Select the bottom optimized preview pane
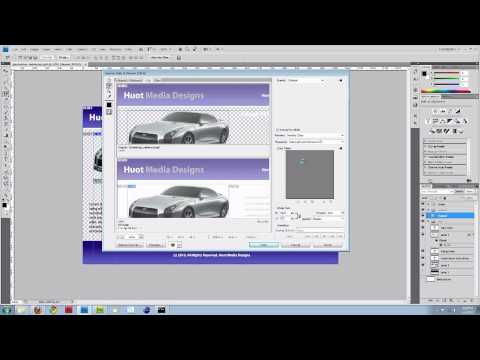This screenshot has height=360, width=480. click(193, 189)
